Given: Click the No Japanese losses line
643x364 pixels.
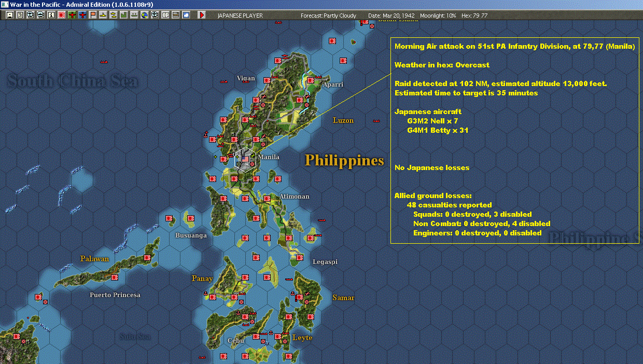Looking at the screenshot, I should (432, 167).
